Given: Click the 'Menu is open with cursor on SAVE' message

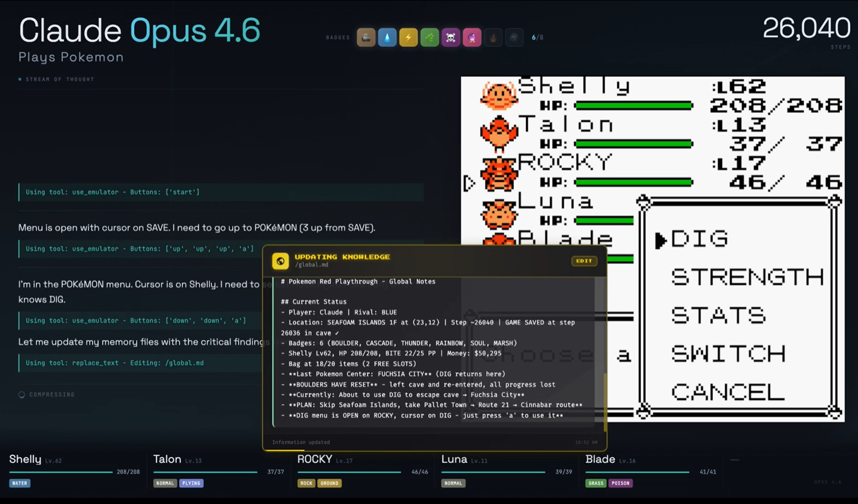Looking at the screenshot, I should 196,228.
